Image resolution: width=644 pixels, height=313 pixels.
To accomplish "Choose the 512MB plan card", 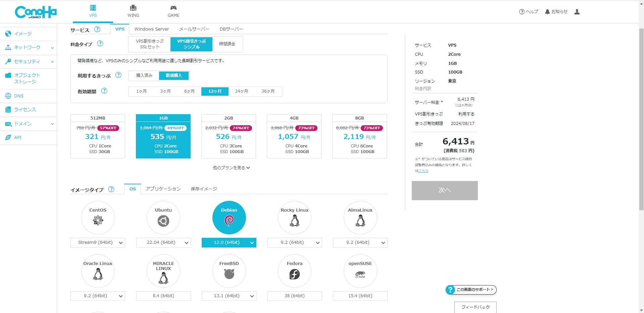I will tap(98, 136).
